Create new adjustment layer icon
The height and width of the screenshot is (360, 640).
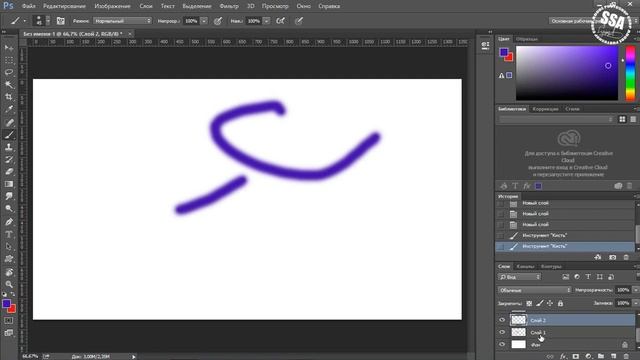tap(588, 356)
